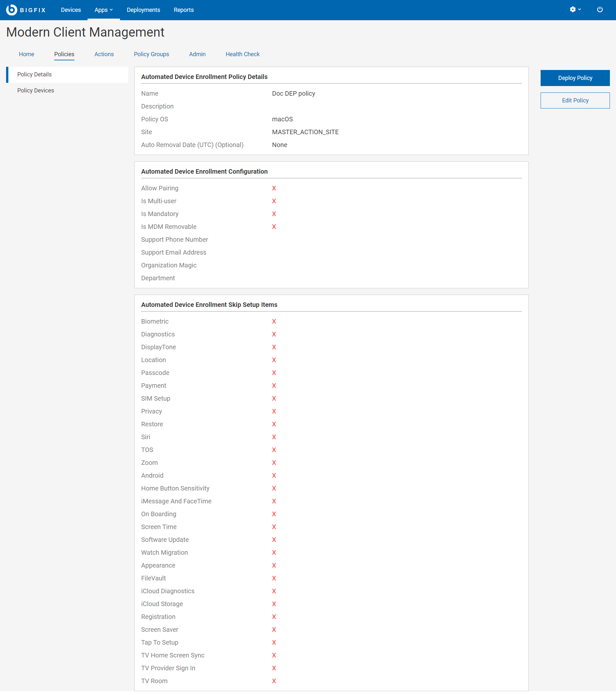Go to Deployments in top navigation

click(143, 10)
